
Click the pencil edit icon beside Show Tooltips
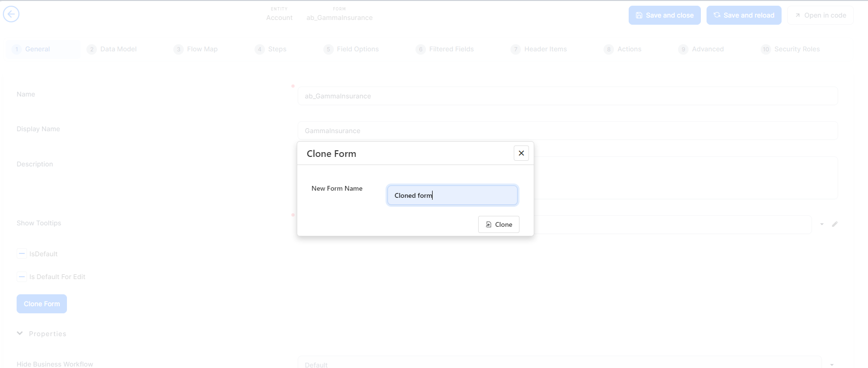pyautogui.click(x=834, y=224)
